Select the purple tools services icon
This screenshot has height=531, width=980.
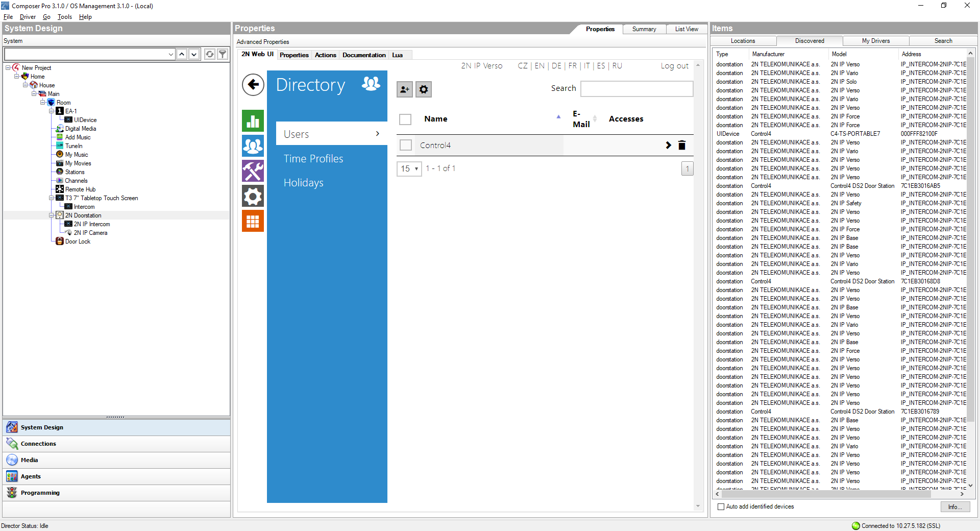(x=253, y=171)
